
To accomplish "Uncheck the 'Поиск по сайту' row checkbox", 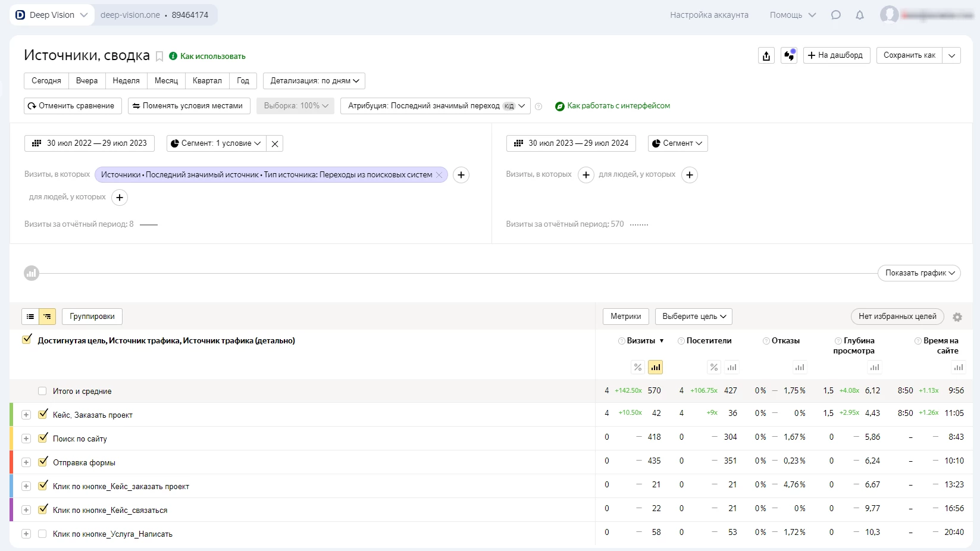I will [43, 438].
